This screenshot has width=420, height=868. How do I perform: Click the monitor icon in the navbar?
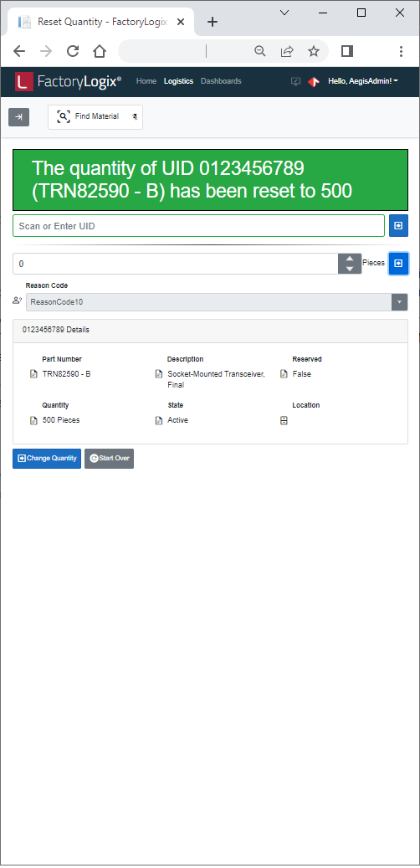(x=296, y=81)
